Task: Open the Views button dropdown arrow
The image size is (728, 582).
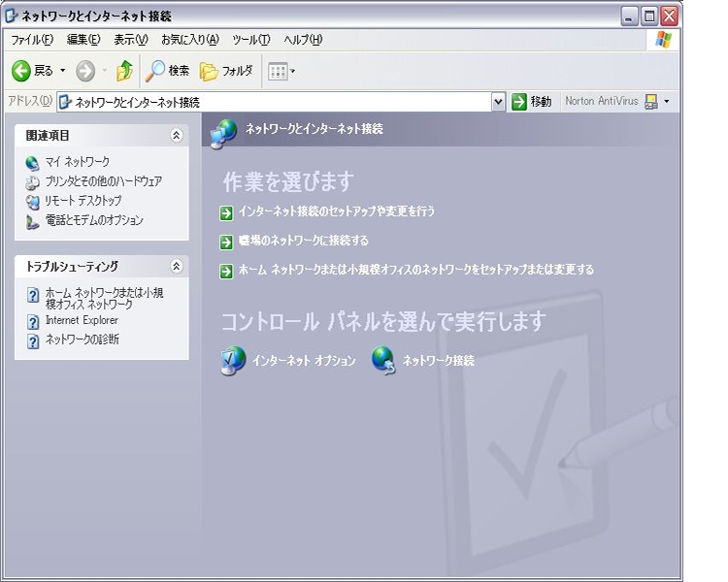Action: [x=292, y=72]
